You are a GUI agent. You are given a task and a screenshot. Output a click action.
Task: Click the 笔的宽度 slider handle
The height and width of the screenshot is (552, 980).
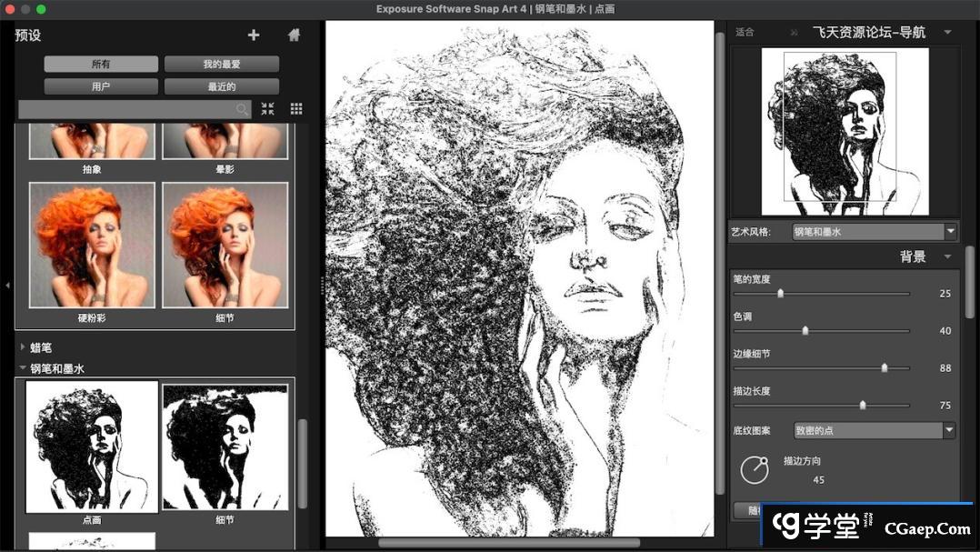tap(780, 294)
